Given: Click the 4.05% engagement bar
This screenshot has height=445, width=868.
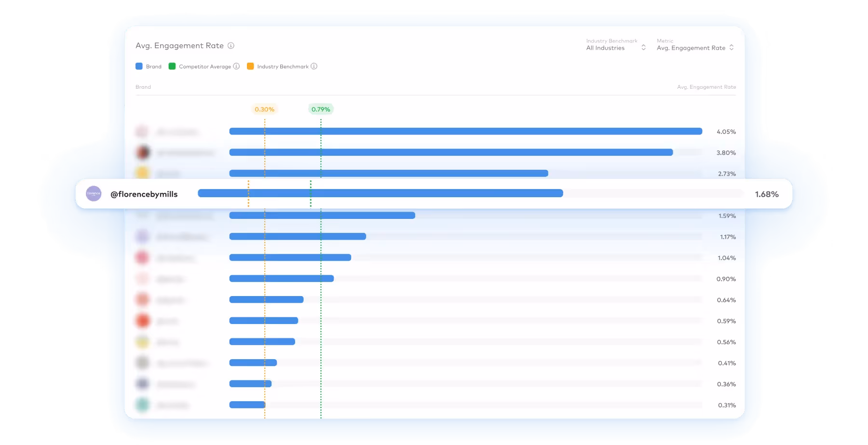Looking at the screenshot, I should [x=463, y=131].
